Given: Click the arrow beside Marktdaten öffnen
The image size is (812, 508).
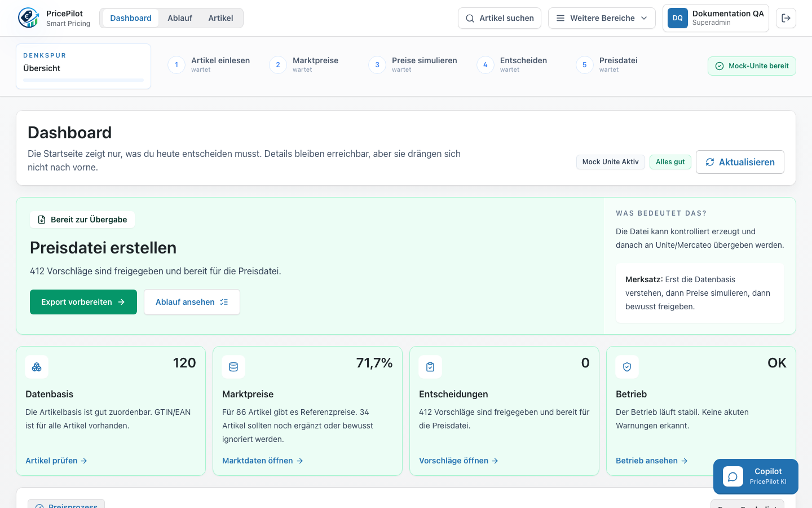Looking at the screenshot, I should pos(300,461).
